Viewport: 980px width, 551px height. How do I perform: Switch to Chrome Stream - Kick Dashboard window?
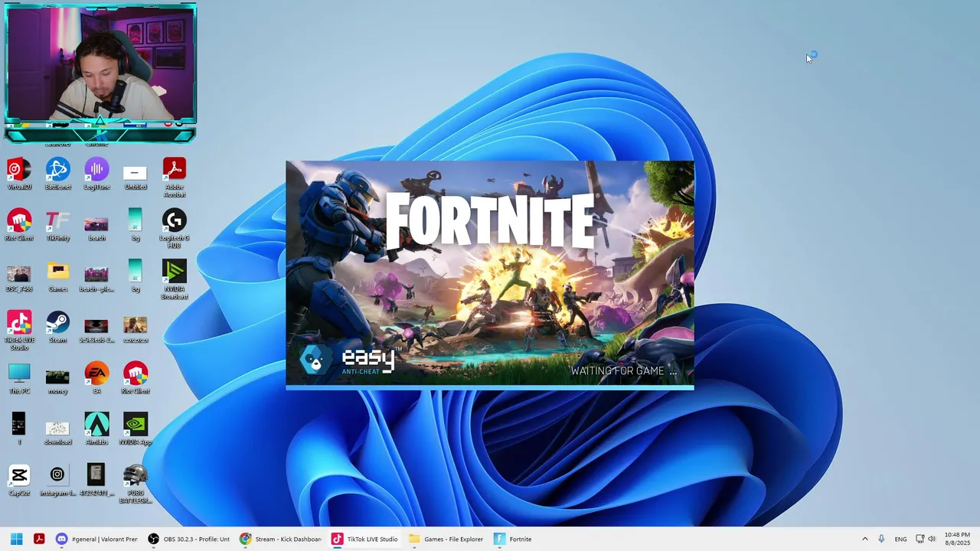280,539
